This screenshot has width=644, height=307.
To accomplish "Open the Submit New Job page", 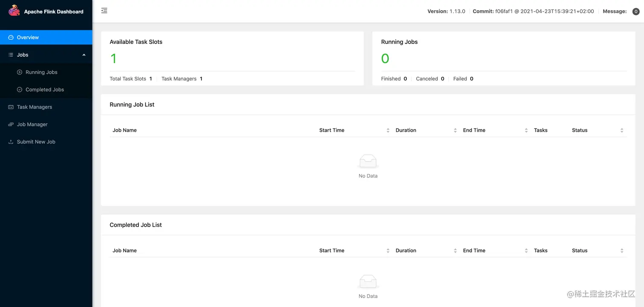I will click(46, 142).
